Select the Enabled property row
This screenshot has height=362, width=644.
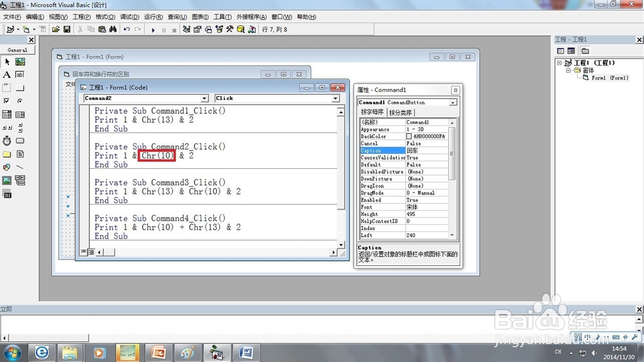[x=404, y=200]
